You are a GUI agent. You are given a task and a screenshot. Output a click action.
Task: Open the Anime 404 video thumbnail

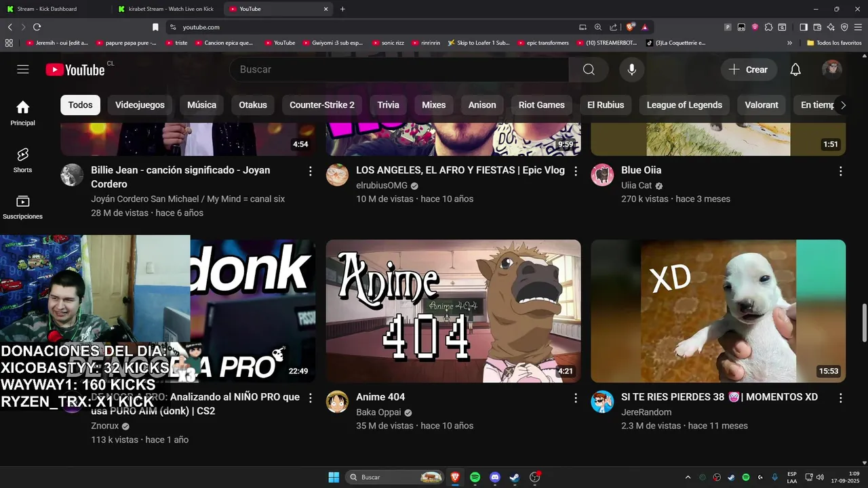[x=453, y=311]
